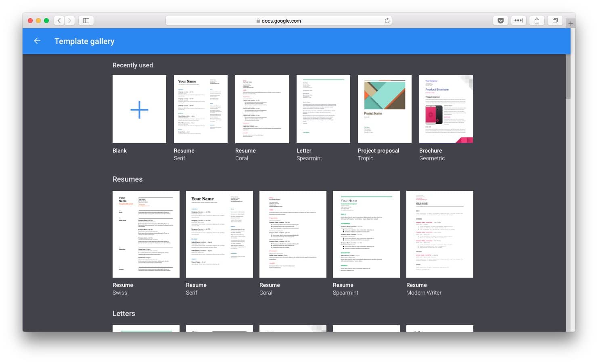This screenshot has width=598, height=364.
Task: Open the Share icon in the toolbar
Action: [x=537, y=21]
